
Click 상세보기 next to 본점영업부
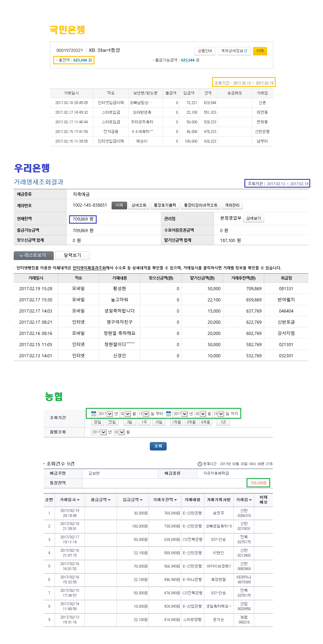pos(254,218)
